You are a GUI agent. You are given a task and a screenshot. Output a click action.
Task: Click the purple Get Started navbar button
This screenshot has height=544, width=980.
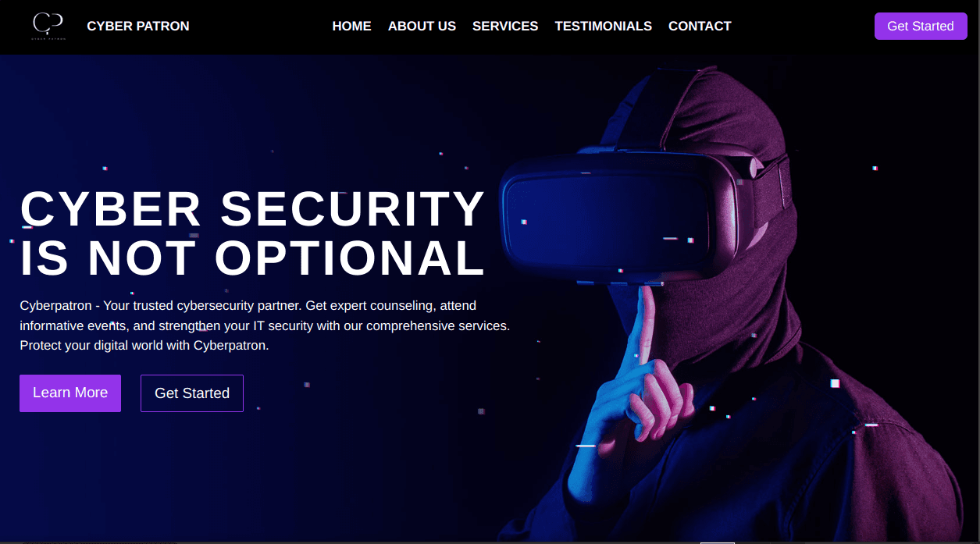coord(921,26)
